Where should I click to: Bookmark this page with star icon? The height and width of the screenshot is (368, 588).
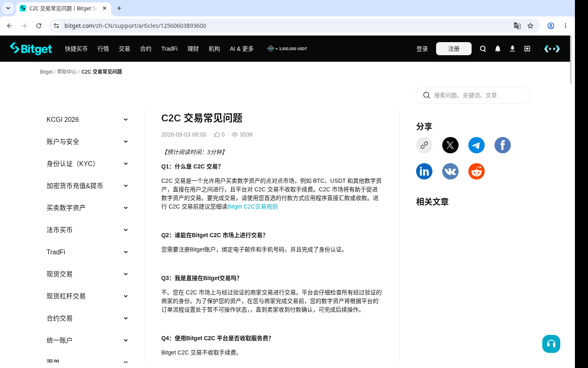click(x=530, y=26)
